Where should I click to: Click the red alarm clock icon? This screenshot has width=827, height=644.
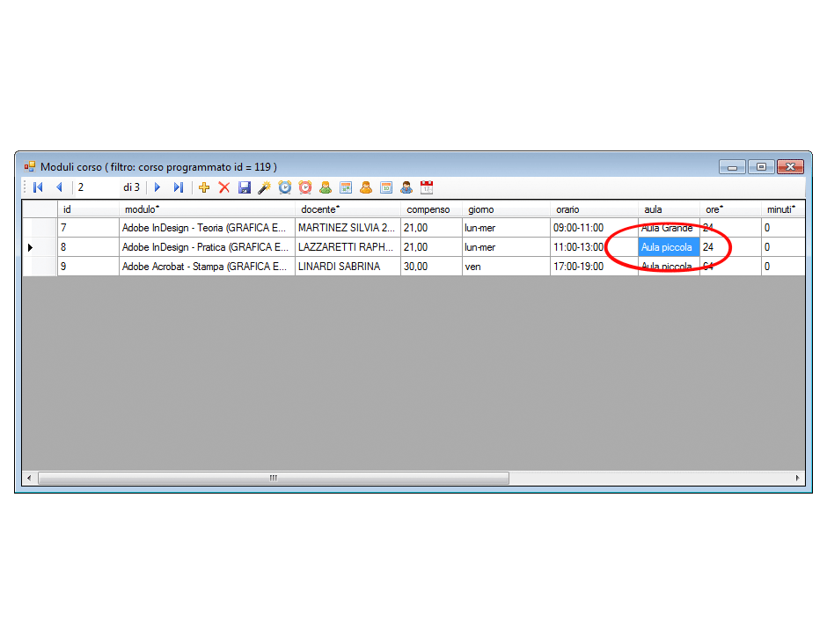coord(305,187)
